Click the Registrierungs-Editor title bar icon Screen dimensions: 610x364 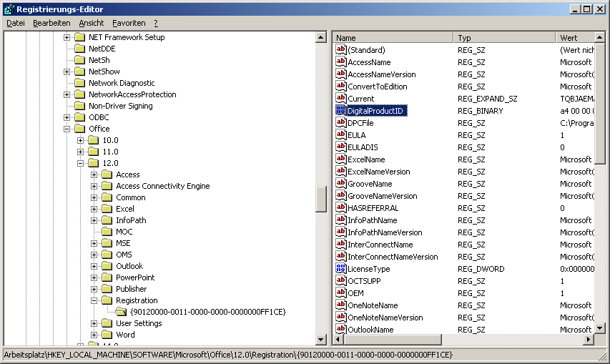point(9,9)
